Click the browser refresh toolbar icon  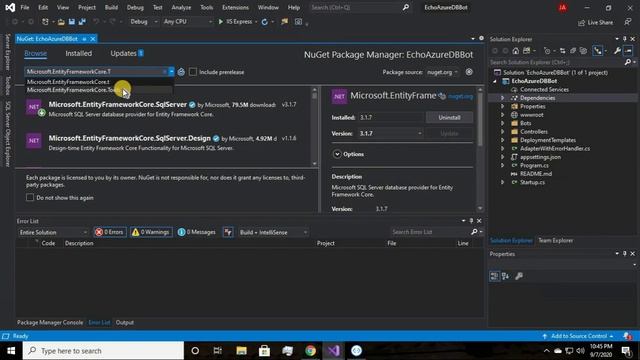coord(264,22)
